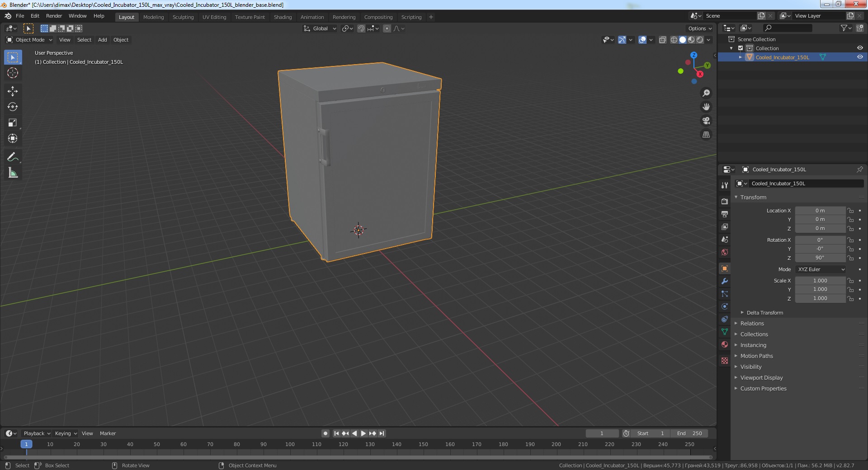This screenshot has width=868, height=470.
Task: Open the timeline Marker menu
Action: 108,433
